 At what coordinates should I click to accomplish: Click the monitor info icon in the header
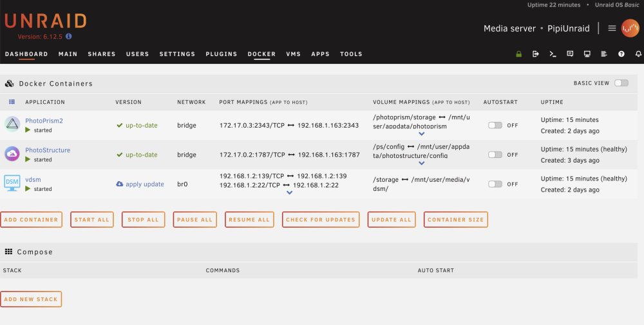587,54
